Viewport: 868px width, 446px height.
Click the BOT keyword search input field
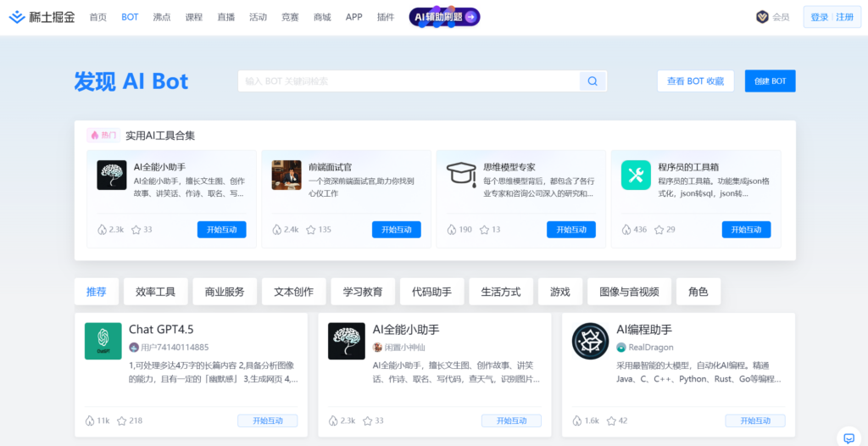(409, 81)
